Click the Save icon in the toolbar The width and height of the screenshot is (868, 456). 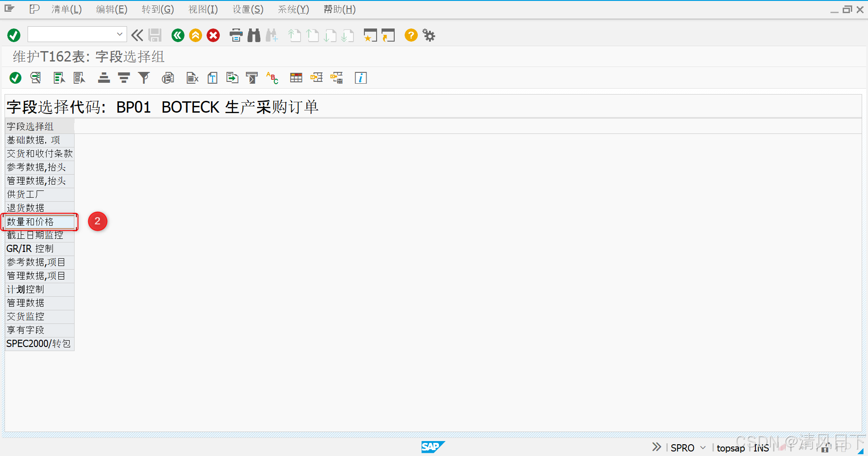pos(155,35)
